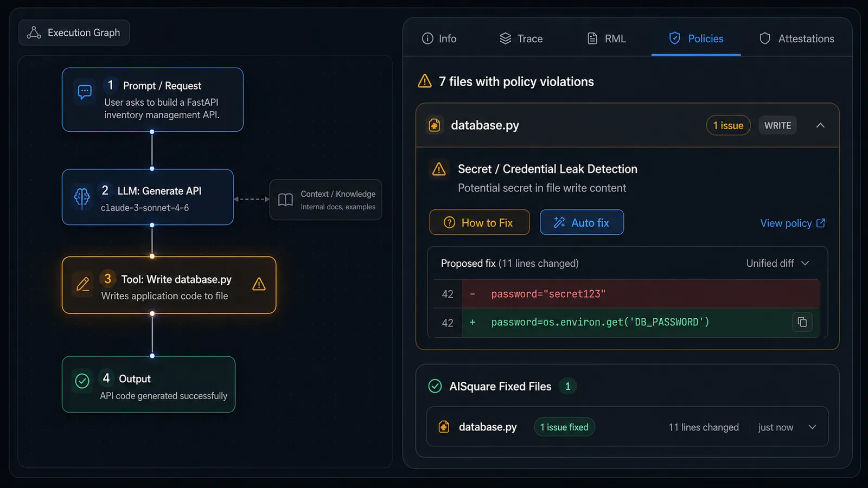
Task: Click the Attestations tab shield icon
Action: pos(765,38)
